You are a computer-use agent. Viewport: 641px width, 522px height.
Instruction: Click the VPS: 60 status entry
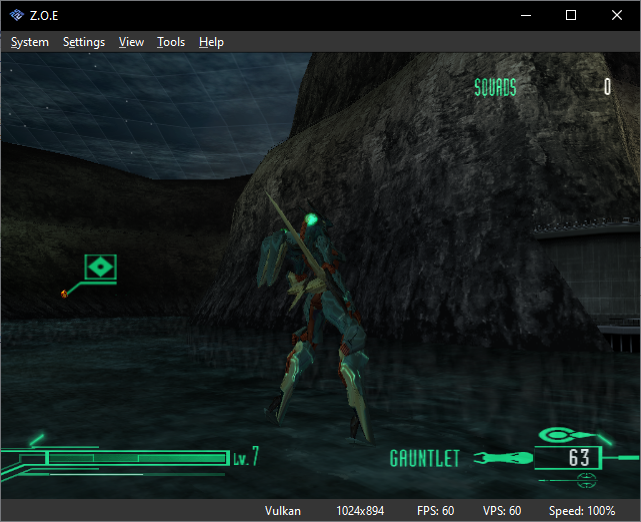click(502, 511)
